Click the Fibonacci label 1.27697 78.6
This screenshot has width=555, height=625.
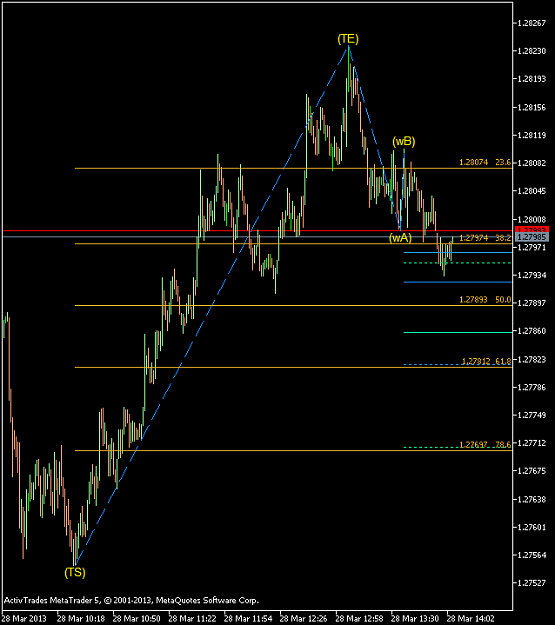click(x=485, y=444)
